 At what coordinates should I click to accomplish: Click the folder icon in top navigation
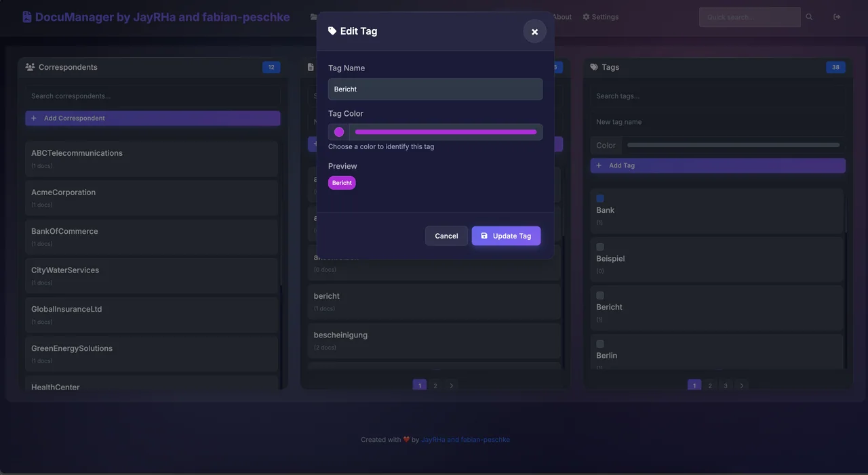(x=313, y=17)
